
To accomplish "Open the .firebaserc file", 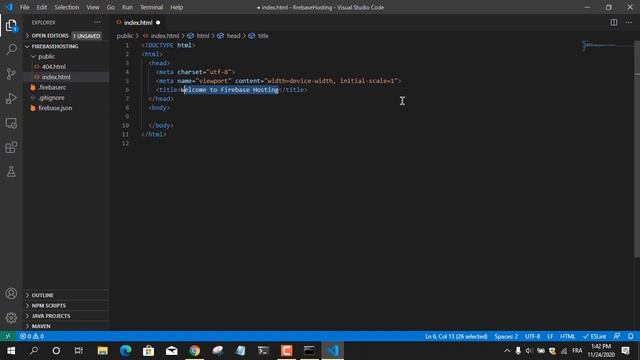I will tap(66, 87).
